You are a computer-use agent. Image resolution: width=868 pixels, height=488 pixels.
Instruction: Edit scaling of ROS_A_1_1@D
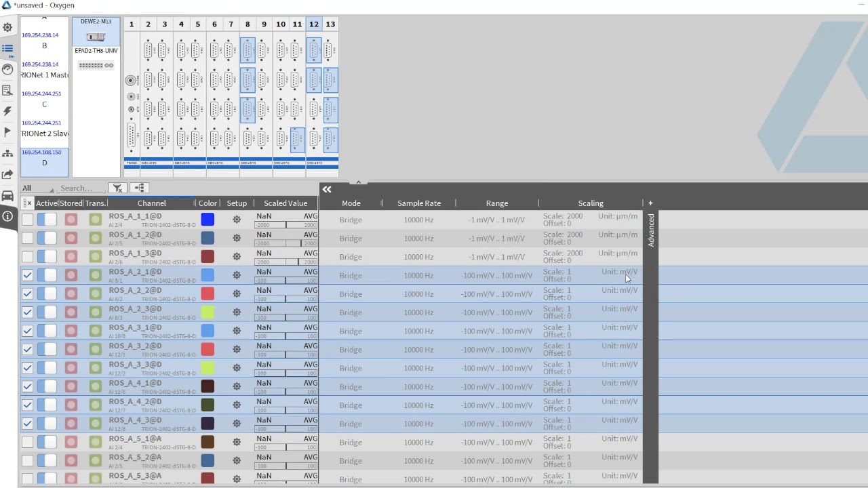pyautogui.click(x=590, y=220)
